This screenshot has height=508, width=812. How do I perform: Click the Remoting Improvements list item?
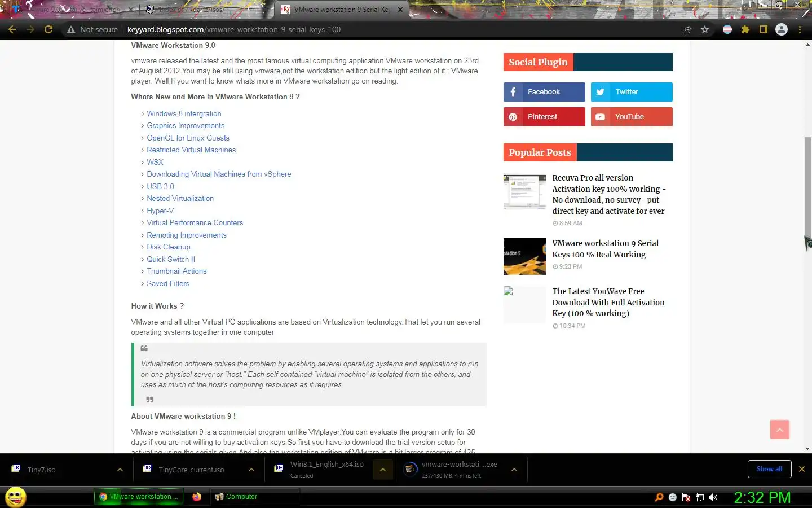click(187, 235)
